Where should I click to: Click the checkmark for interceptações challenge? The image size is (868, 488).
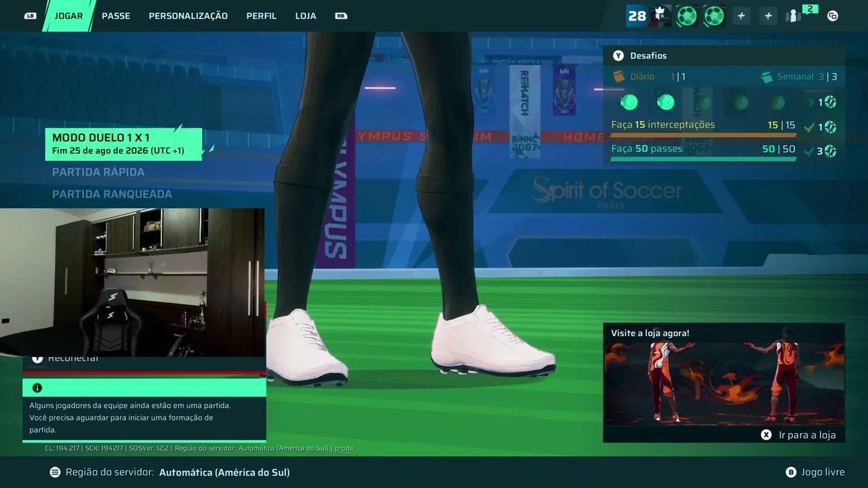click(x=808, y=127)
